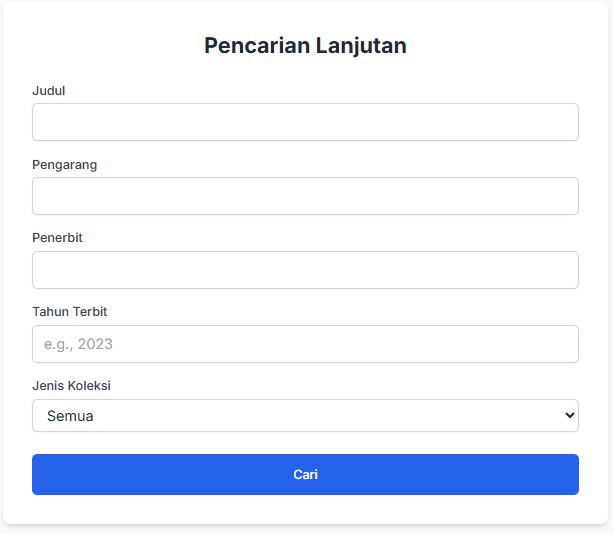This screenshot has height=534, width=613.
Task: Click the word "Pencarian" in the title
Action: point(253,45)
